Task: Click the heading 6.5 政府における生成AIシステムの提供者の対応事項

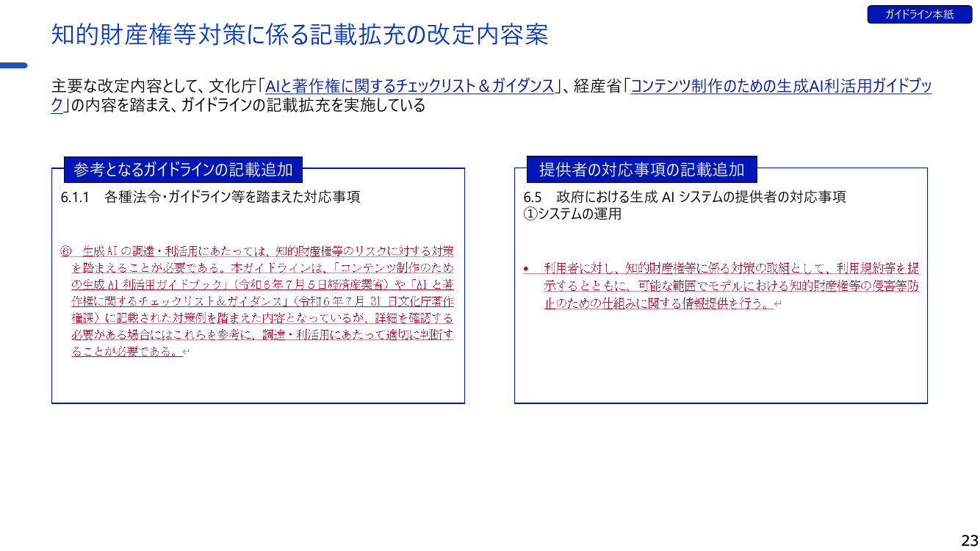Action: click(685, 197)
